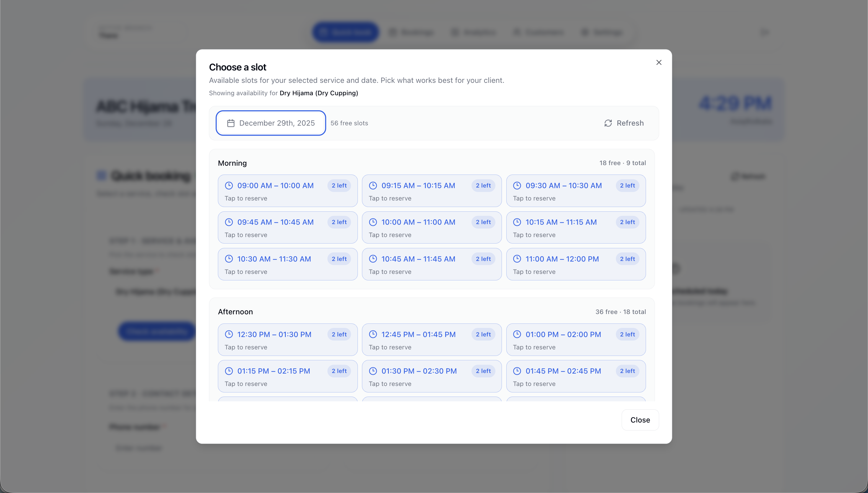Click the clock icon on the 10:00 AM slot
Screen dimensions: 868x493
point(373,222)
